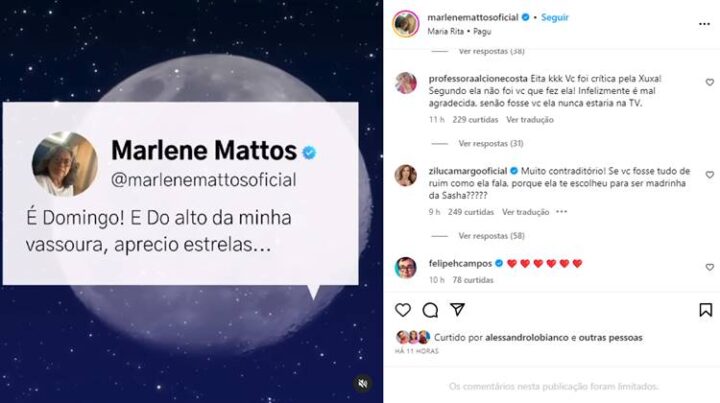Open more options three-dot menu
Image resolution: width=720 pixels, height=403 pixels.
pyautogui.click(x=704, y=24)
